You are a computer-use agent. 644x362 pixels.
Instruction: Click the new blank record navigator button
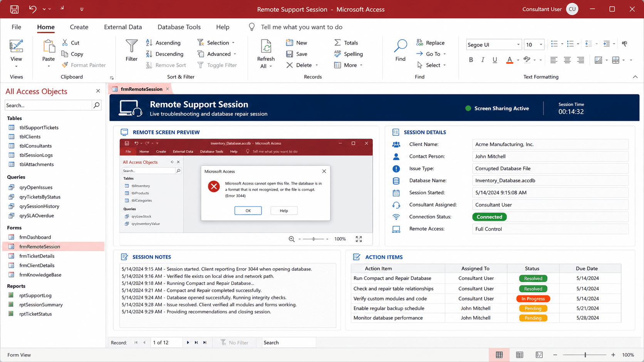pos(205,342)
